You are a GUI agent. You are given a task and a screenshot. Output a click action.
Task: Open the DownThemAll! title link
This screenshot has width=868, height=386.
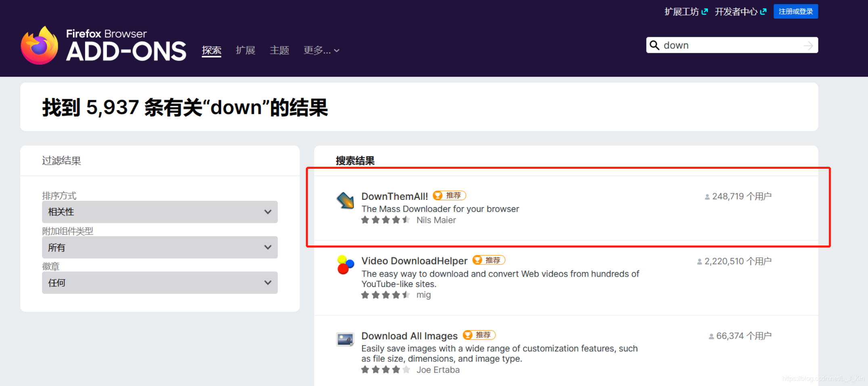click(x=395, y=196)
